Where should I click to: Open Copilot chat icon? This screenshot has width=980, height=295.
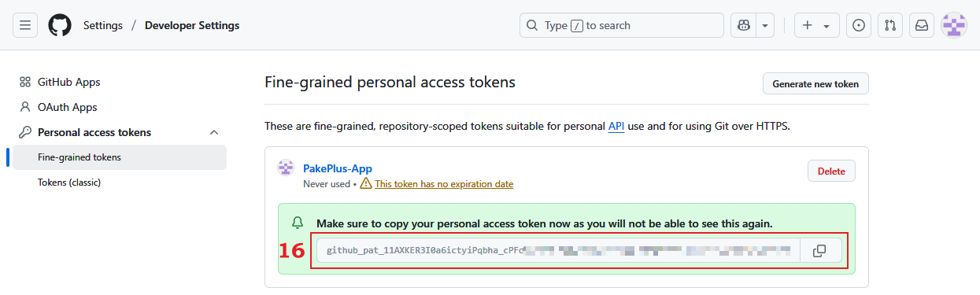point(743,25)
